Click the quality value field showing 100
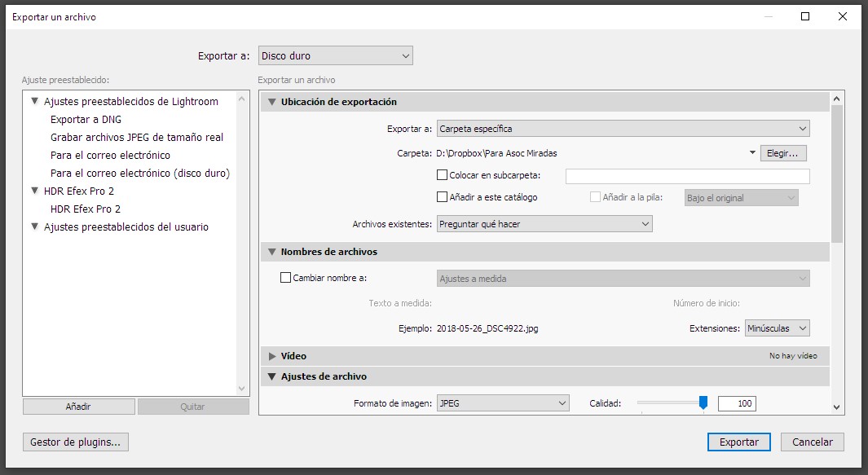This screenshot has width=868, height=475. (x=737, y=403)
